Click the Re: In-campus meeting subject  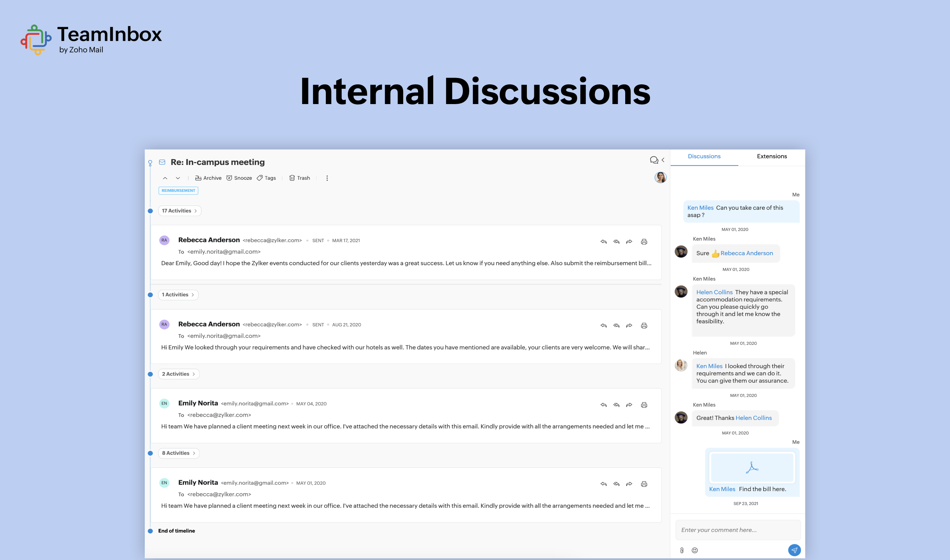click(217, 162)
